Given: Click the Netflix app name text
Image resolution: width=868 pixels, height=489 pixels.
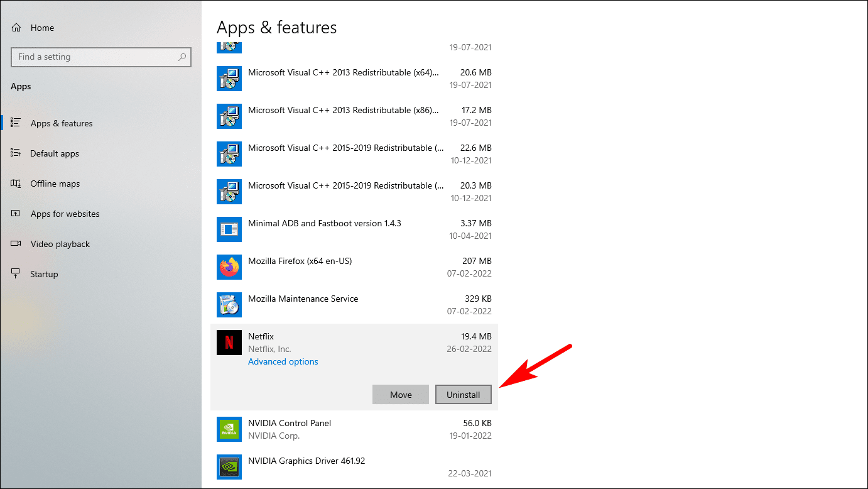Looking at the screenshot, I should (261, 336).
